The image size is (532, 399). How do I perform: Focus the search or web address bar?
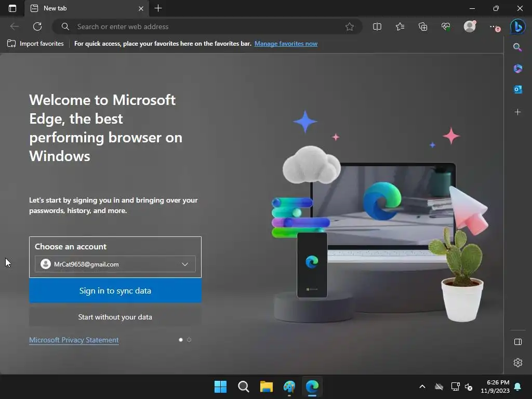pyautogui.click(x=207, y=26)
